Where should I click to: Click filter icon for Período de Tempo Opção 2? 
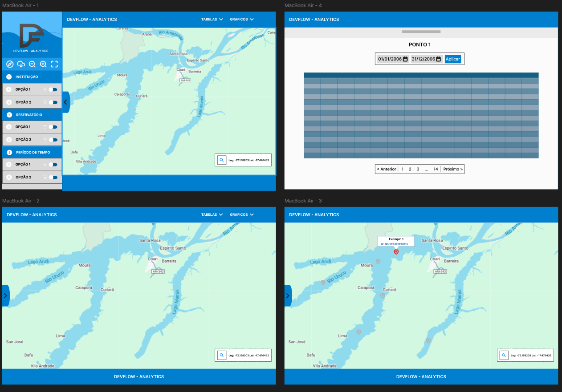[45, 177]
